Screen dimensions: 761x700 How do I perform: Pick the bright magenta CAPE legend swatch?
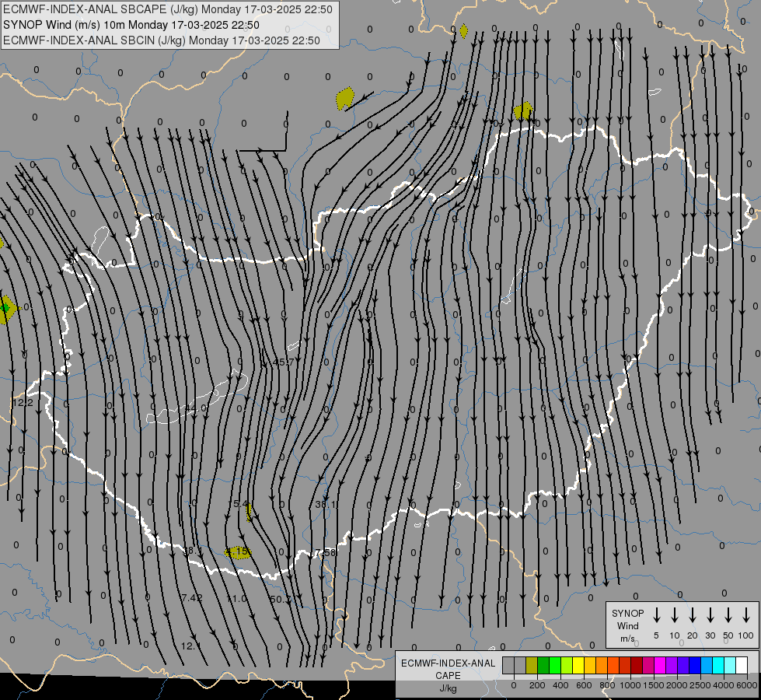coord(660,666)
